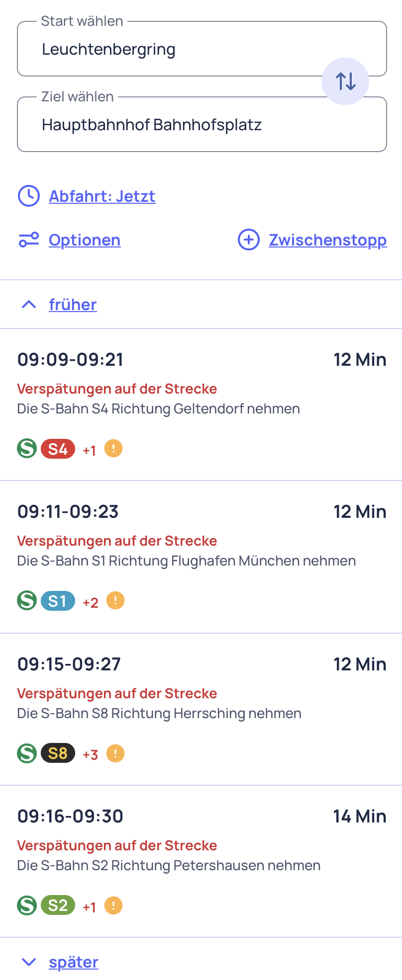The height and width of the screenshot is (980, 402).
Task: Add a Zwischenstopp via link
Action: pyautogui.click(x=328, y=240)
